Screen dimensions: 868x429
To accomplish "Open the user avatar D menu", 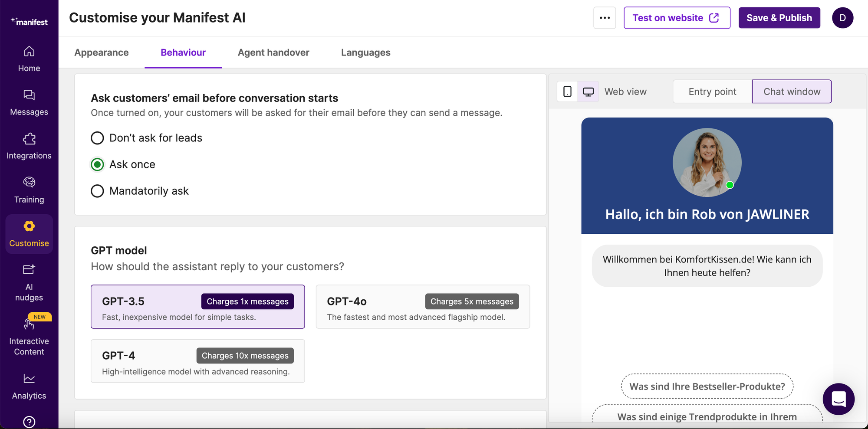I will click(x=842, y=18).
